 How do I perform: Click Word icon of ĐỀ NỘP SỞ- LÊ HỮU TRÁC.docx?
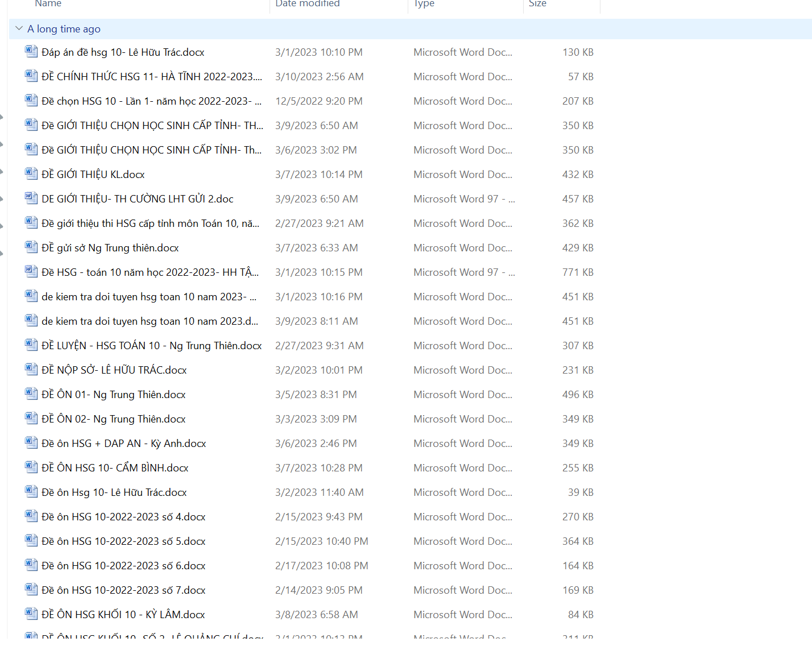(31, 369)
